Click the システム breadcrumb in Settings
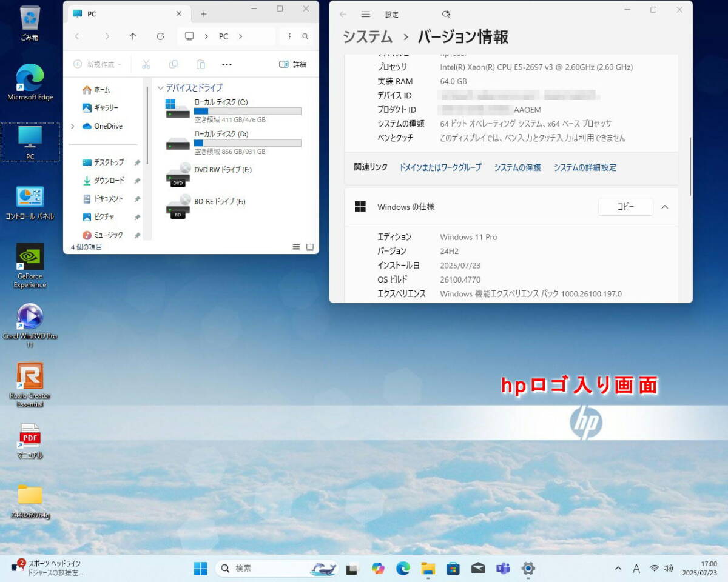This screenshot has height=582, width=728. (x=368, y=37)
